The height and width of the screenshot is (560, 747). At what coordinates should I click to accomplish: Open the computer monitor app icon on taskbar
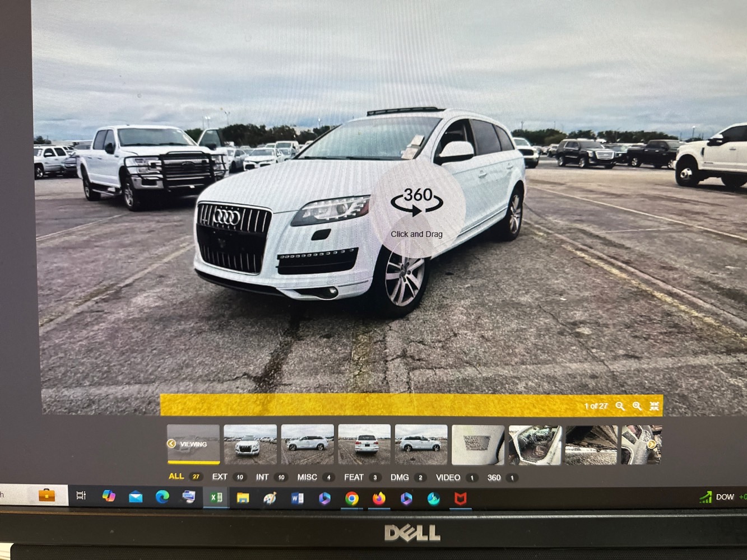pos(189,497)
